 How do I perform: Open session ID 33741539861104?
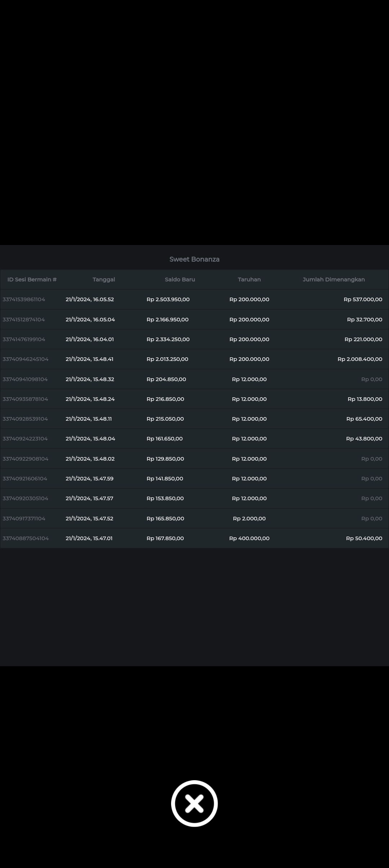pos(24,299)
